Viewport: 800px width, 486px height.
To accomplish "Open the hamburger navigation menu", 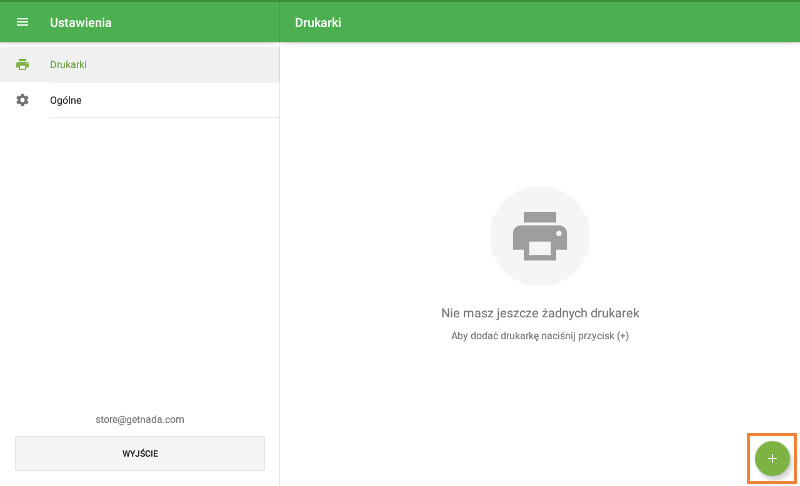I will pos(23,22).
